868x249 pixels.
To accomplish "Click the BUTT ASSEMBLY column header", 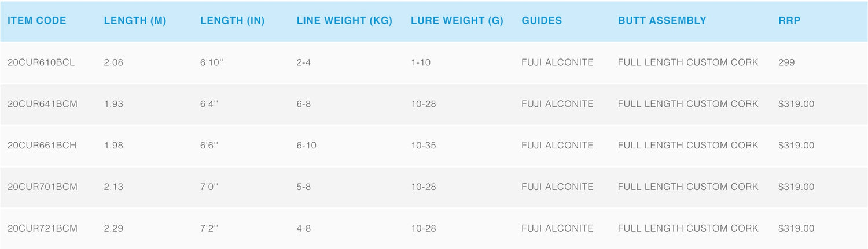I will click(662, 21).
